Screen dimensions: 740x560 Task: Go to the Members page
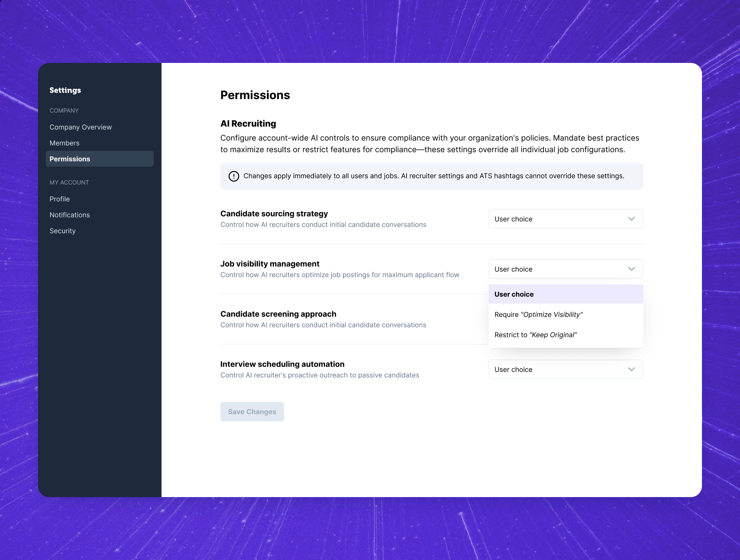pyautogui.click(x=64, y=143)
